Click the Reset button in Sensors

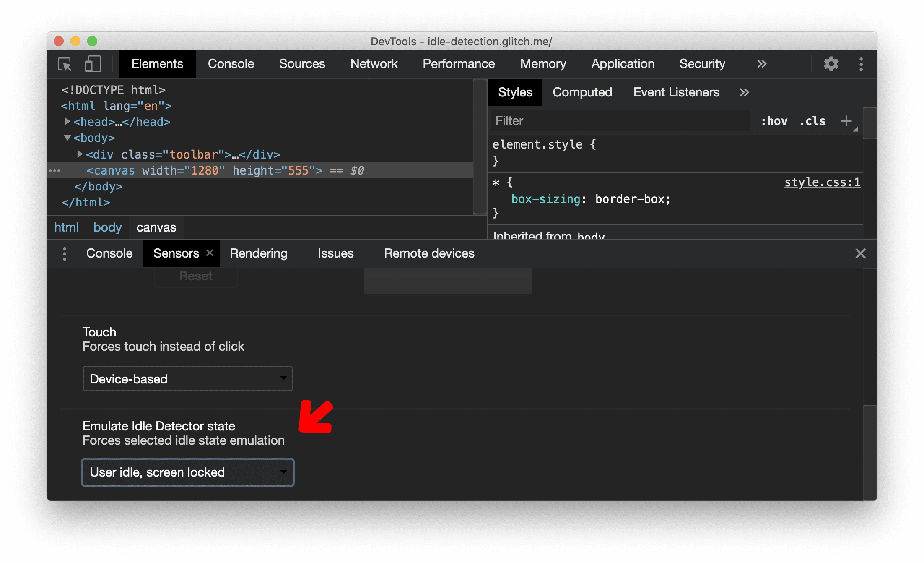point(194,276)
